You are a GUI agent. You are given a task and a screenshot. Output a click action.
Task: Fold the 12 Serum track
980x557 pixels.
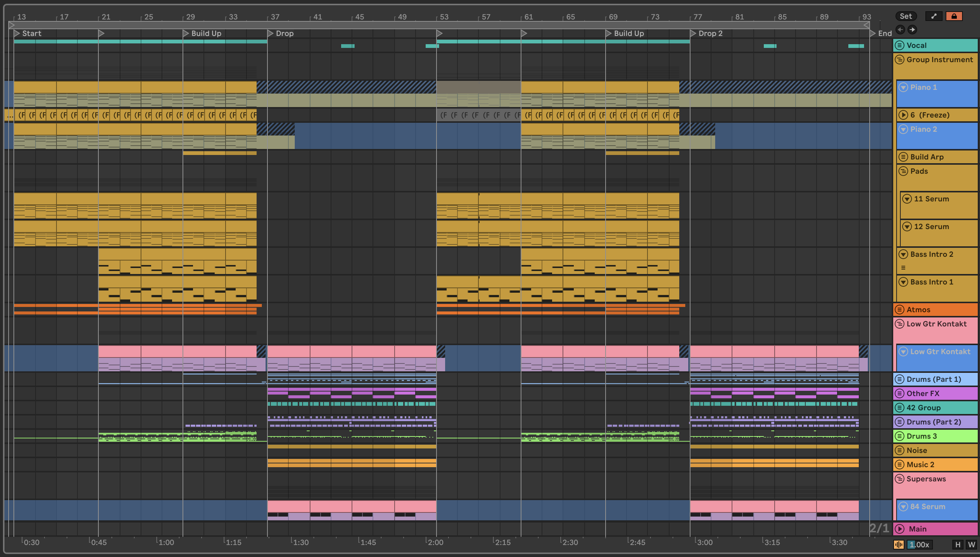tap(907, 226)
